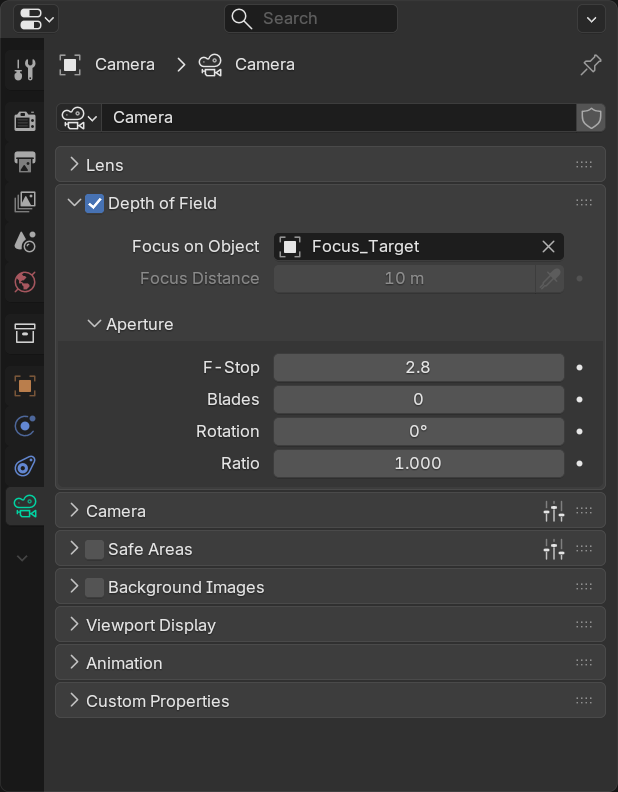The image size is (618, 792).
Task: Expand the Camera panel
Action: click(74, 510)
